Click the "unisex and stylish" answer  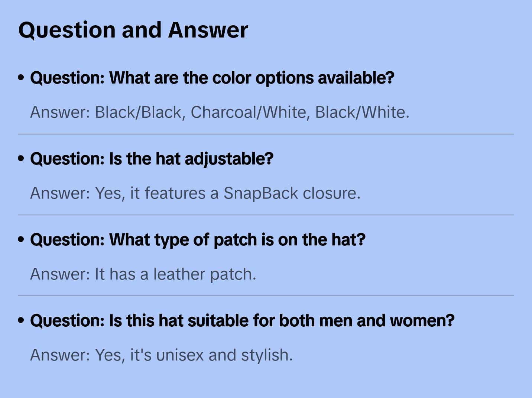(x=224, y=355)
